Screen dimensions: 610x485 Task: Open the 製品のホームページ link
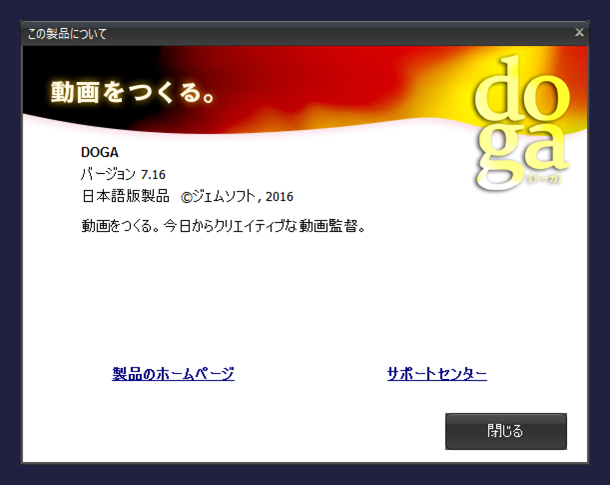tap(173, 374)
